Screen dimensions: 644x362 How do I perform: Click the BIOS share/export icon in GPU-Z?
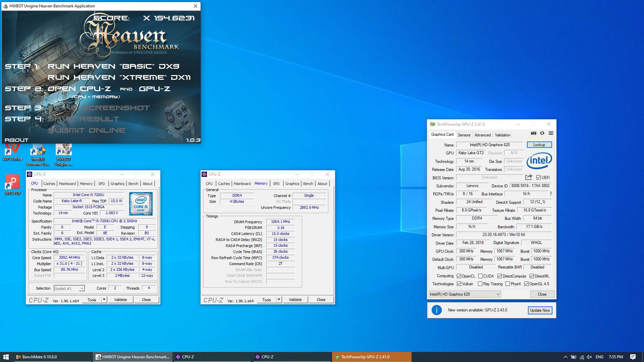tap(529, 177)
